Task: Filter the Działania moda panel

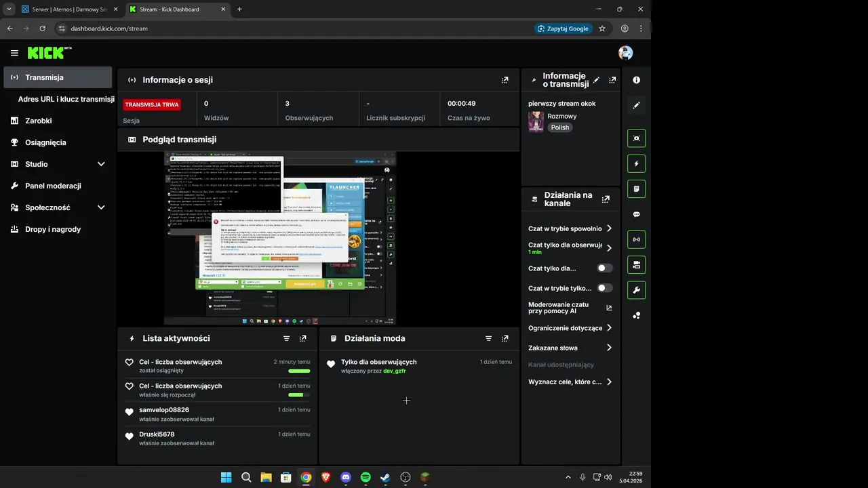Action: [x=488, y=338]
